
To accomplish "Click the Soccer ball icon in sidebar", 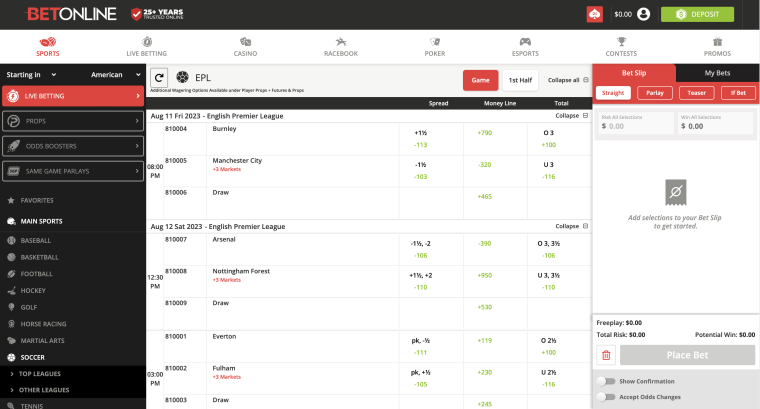I will point(11,358).
